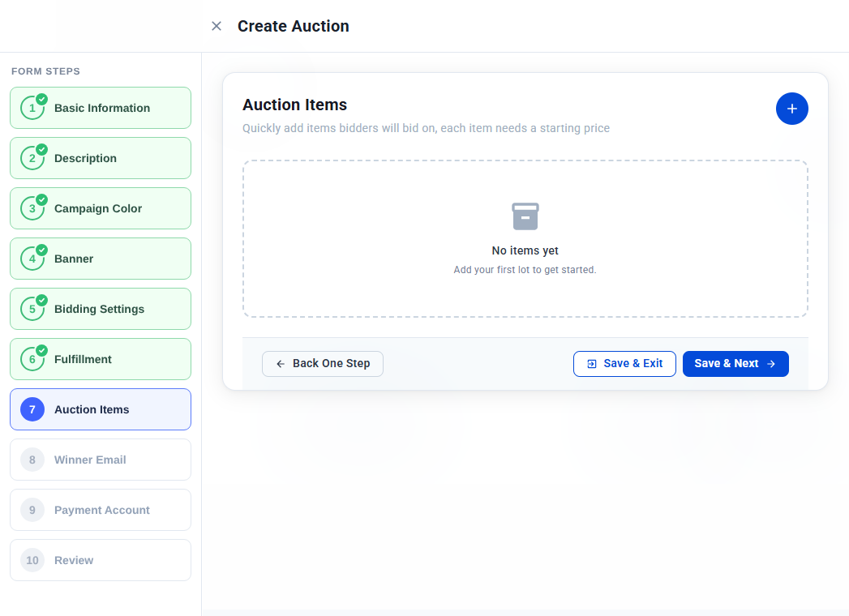Go to the Payment Account step

click(101, 510)
